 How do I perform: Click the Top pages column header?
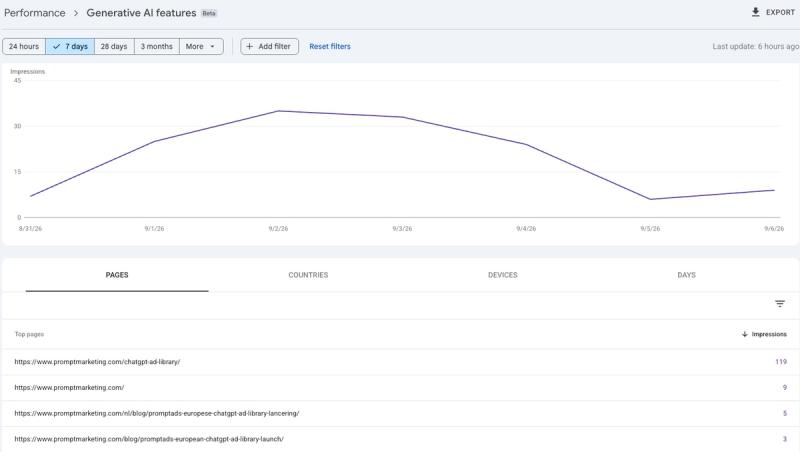coord(29,334)
